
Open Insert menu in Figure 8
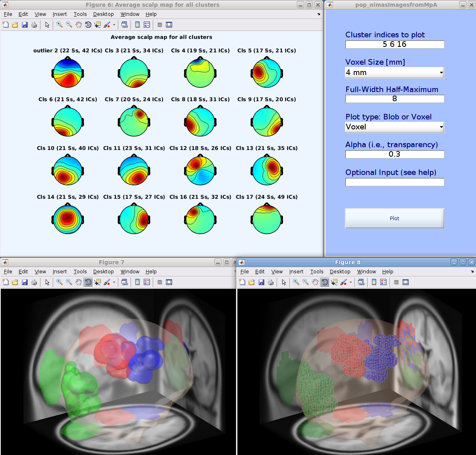pos(296,272)
